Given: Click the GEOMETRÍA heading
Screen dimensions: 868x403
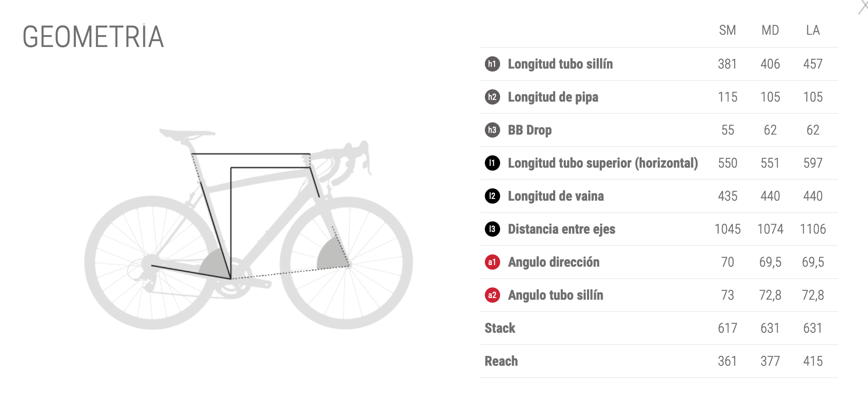Looking at the screenshot, I should coord(93,37).
